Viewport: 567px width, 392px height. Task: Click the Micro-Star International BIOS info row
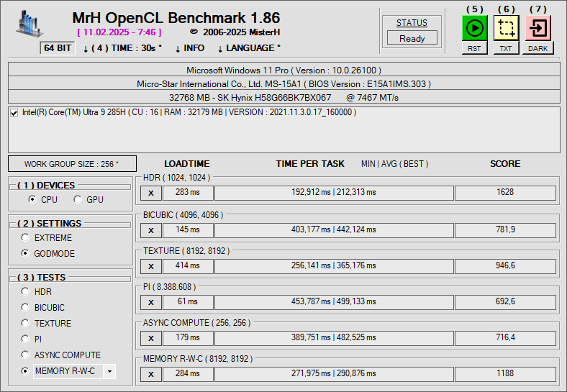coord(284,83)
